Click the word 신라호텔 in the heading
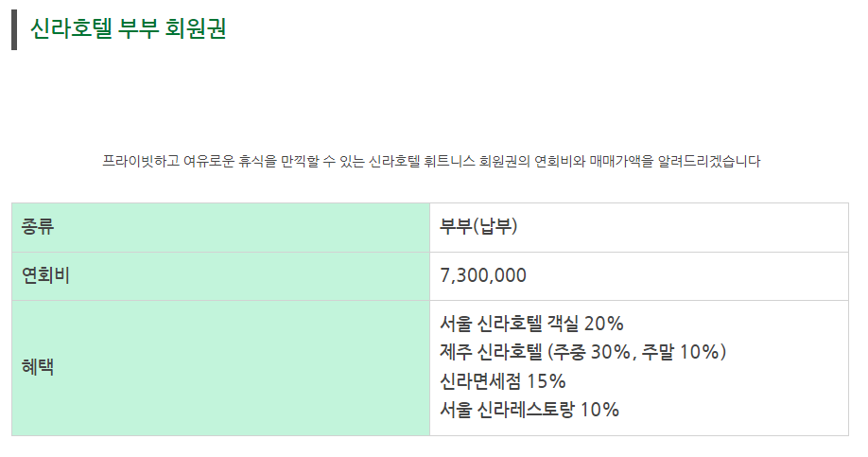Viewport: 868px width, 457px height. pyautogui.click(x=71, y=28)
